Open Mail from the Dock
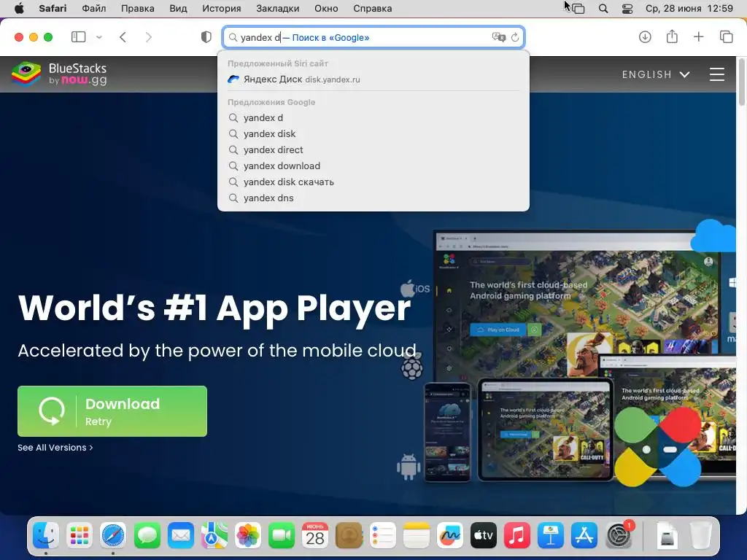 pos(181,536)
